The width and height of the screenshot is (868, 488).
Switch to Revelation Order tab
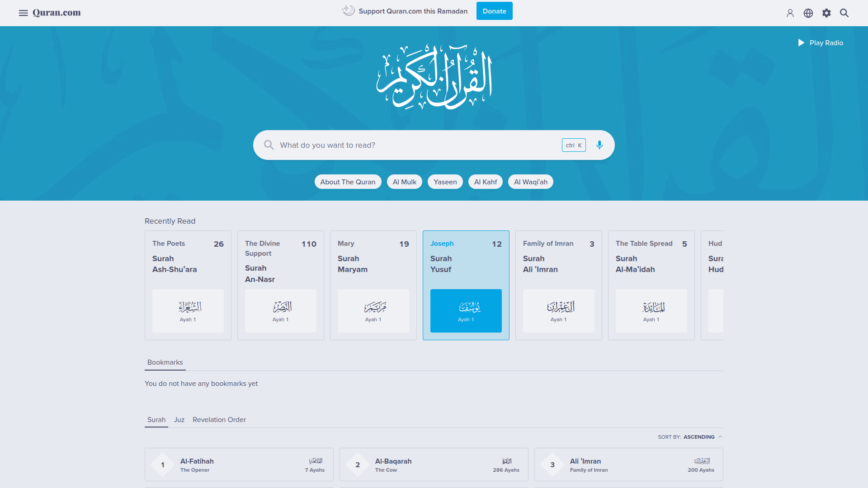219,420
